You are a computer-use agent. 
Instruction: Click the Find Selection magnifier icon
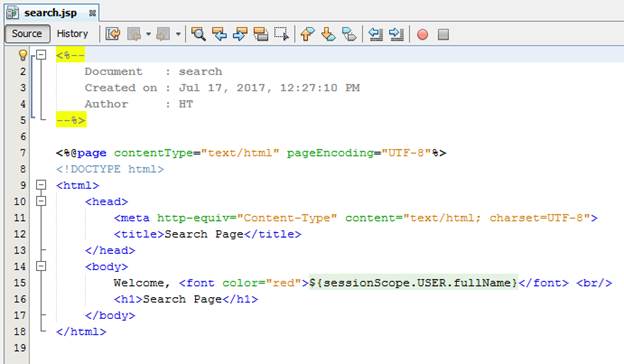pyautogui.click(x=198, y=34)
